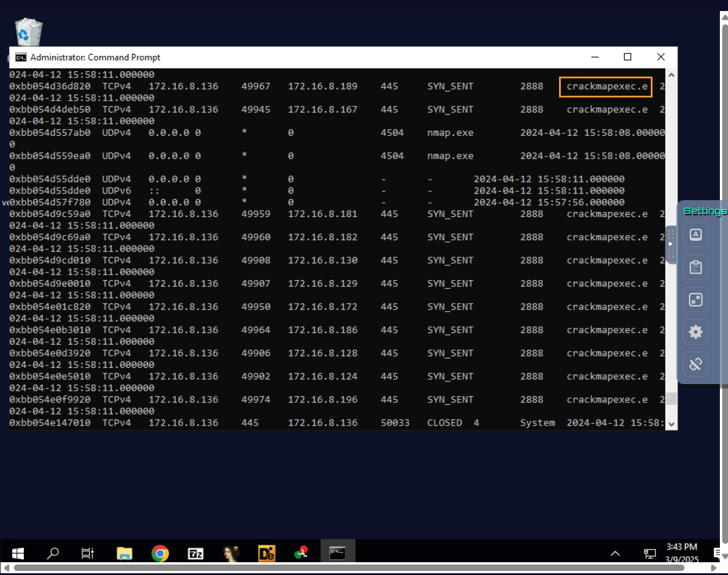Open the keyboard shortcut icon in Settings panel
Image resolution: width=728 pixels, height=575 pixels.
(695, 235)
